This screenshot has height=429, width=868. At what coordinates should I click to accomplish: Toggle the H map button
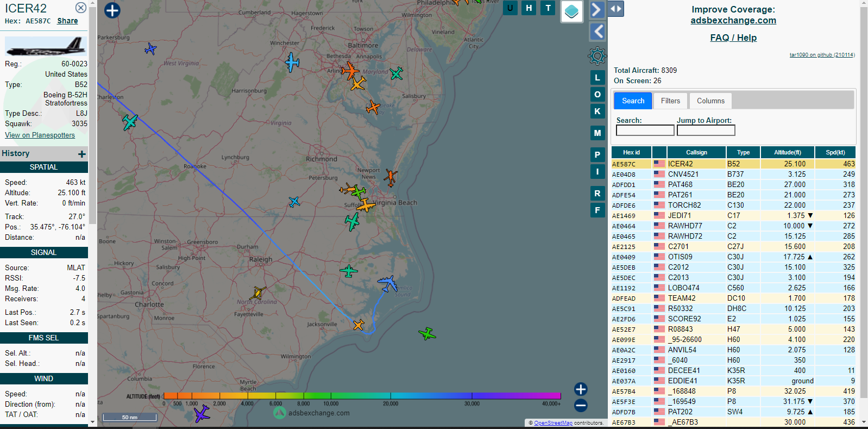pos(529,8)
